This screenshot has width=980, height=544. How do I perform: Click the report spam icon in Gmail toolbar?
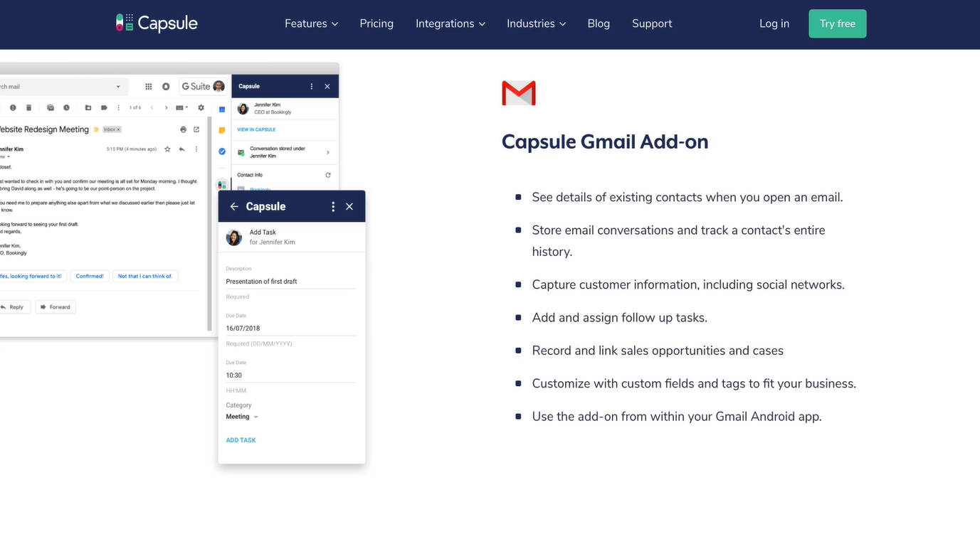[x=13, y=107]
